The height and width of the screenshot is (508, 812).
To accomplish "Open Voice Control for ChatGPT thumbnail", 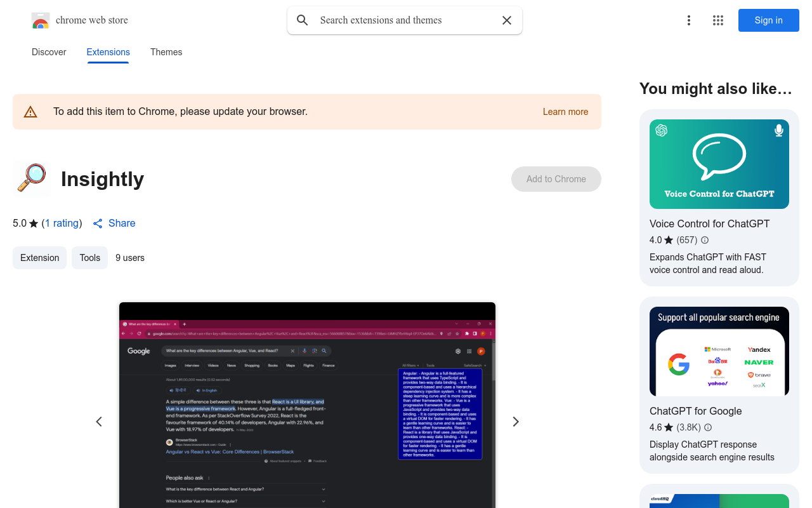I will pos(719,164).
